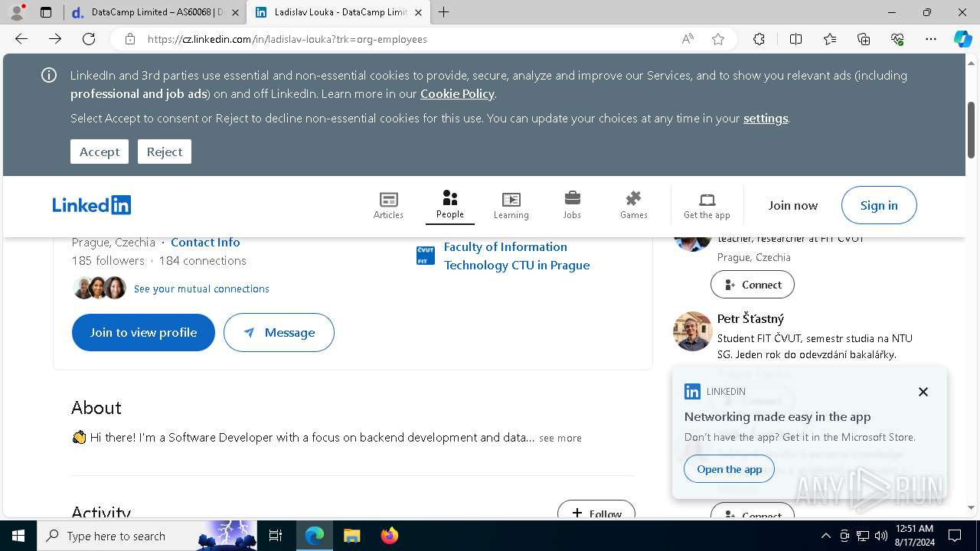
Task: Expand About section with see more
Action: (560, 438)
